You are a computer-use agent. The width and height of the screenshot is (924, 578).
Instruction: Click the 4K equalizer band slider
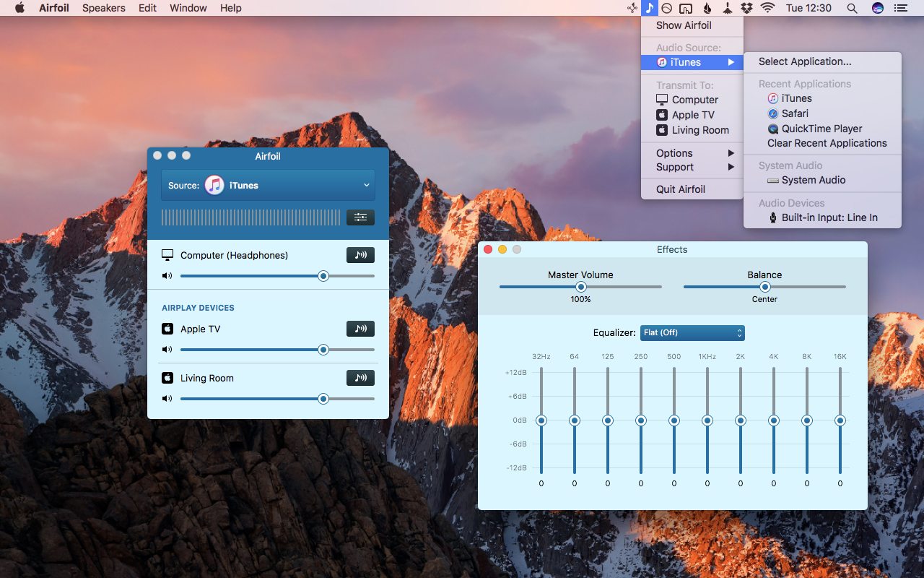pos(774,420)
